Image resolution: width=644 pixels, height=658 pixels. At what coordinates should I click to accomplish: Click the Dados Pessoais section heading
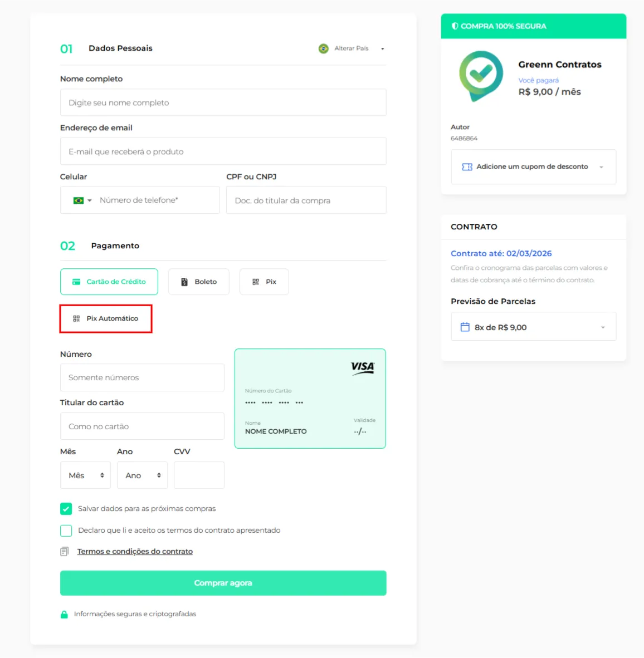click(x=120, y=48)
